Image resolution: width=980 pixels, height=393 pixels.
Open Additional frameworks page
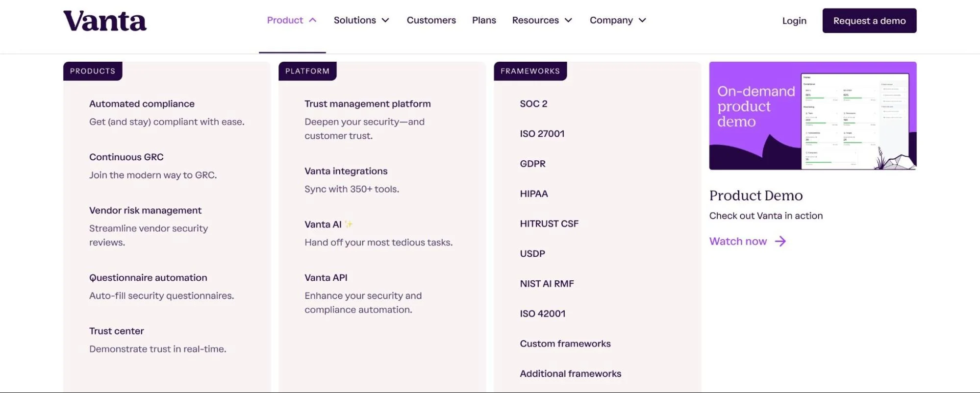571,373
